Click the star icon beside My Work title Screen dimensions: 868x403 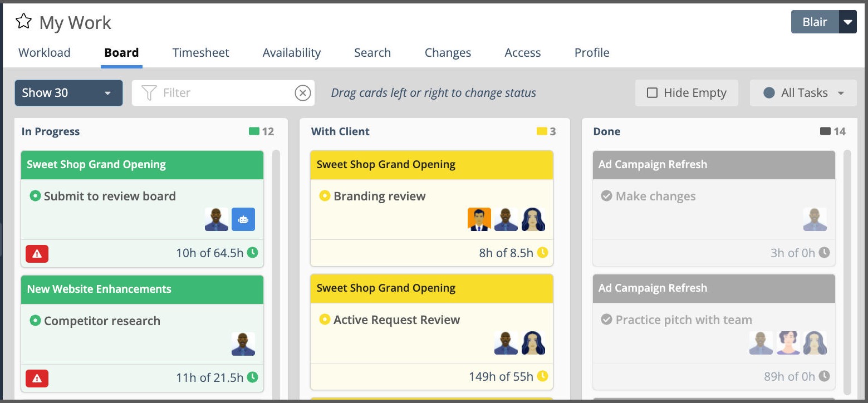coord(23,21)
